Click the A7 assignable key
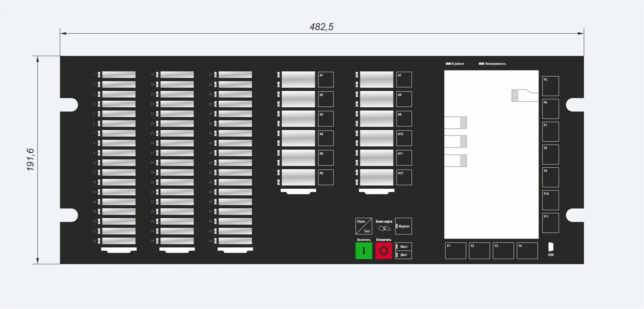The width and height of the screenshot is (644, 309). (x=404, y=80)
